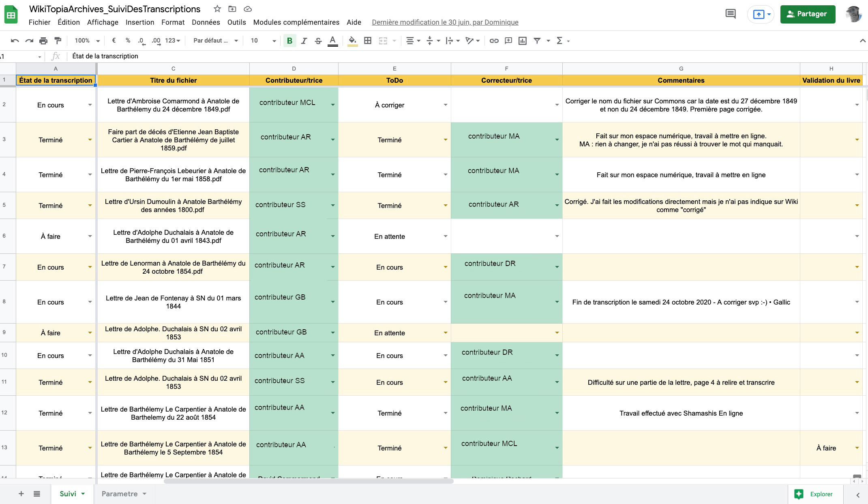Toggle the text wrap icon
Image resolution: width=868 pixels, height=504 pixels.
[x=452, y=40]
